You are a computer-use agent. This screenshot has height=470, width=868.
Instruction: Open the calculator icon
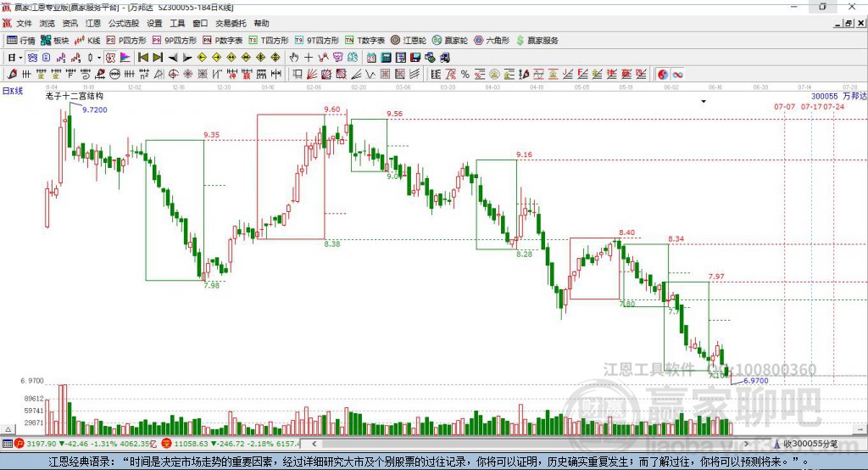click(387, 58)
